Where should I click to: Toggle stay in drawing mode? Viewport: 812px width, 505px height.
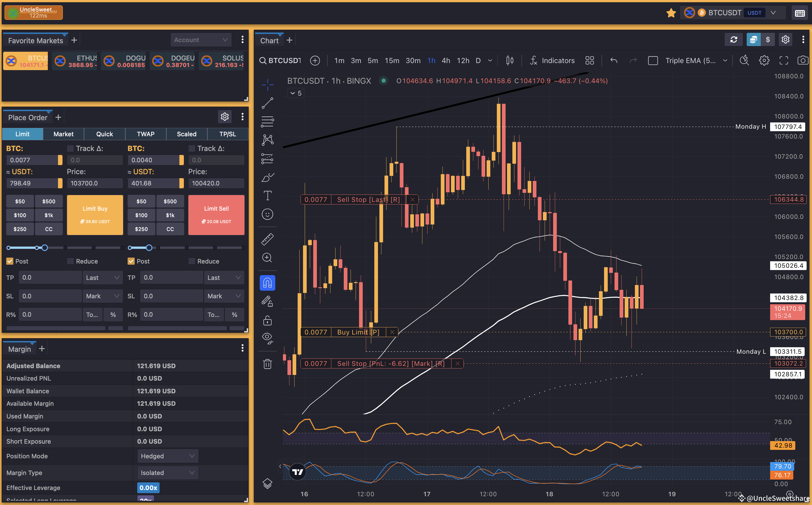click(267, 302)
